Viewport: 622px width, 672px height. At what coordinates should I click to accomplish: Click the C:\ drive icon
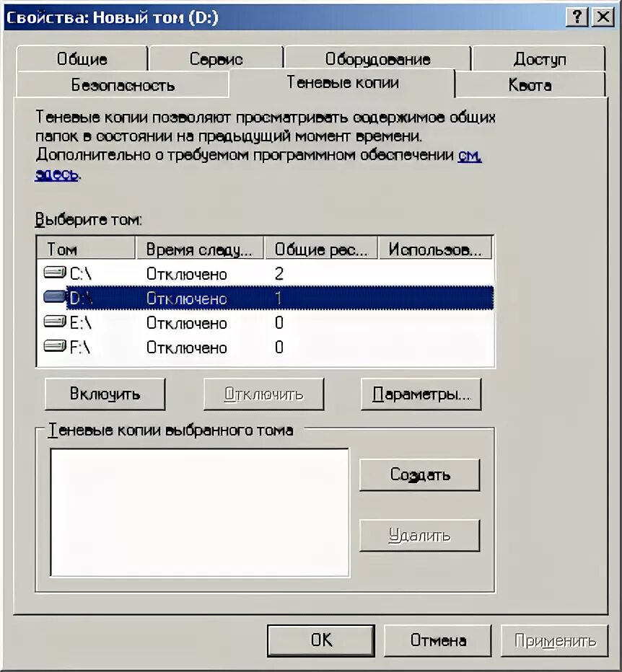coord(54,272)
